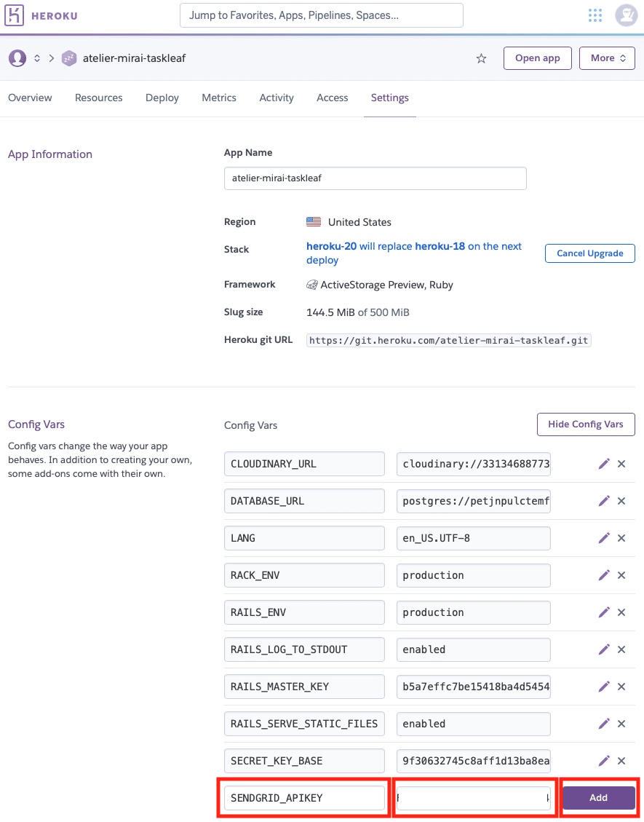Delete the RAILS_LOG_TO_STDOUT config var

tap(621, 649)
